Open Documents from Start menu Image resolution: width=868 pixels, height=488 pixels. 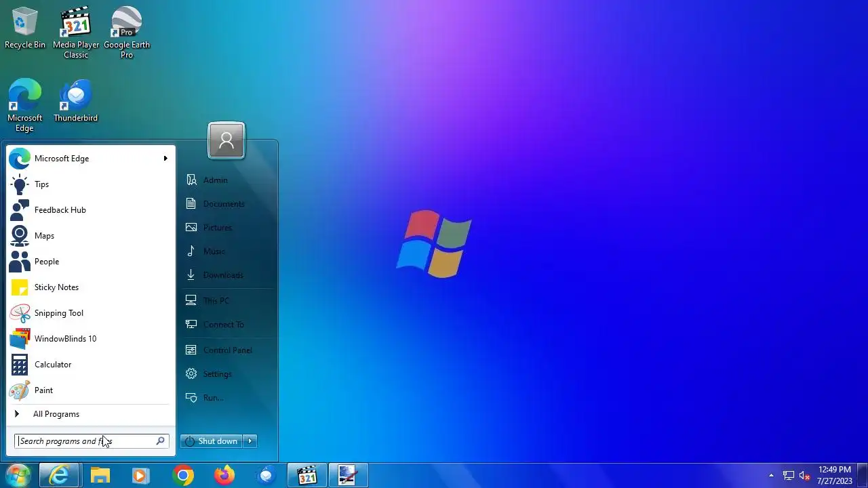pyautogui.click(x=227, y=204)
